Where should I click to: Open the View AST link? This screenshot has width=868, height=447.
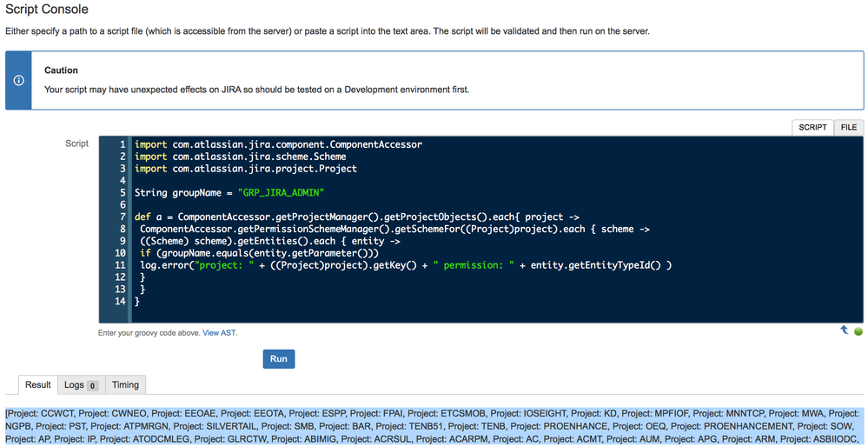tap(220, 333)
